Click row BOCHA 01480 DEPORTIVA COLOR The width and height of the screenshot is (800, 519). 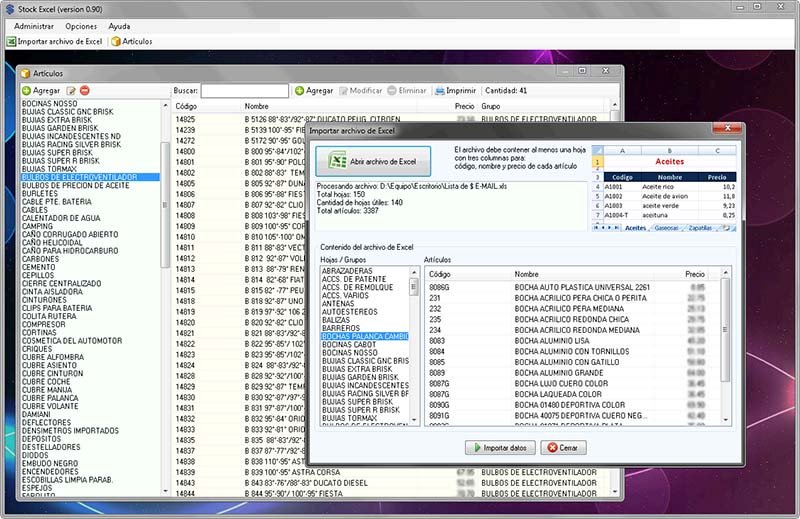point(571,405)
